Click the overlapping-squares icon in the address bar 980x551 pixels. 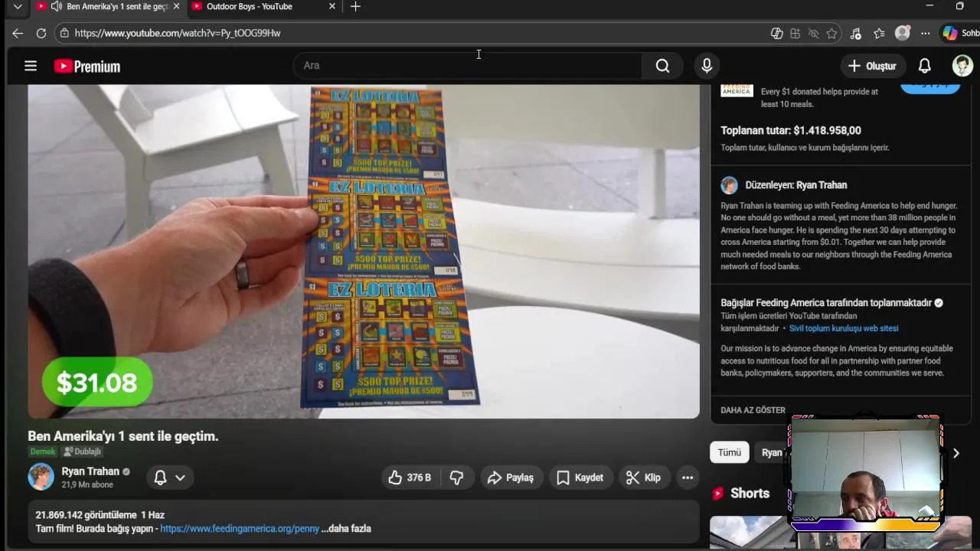(x=776, y=34)
